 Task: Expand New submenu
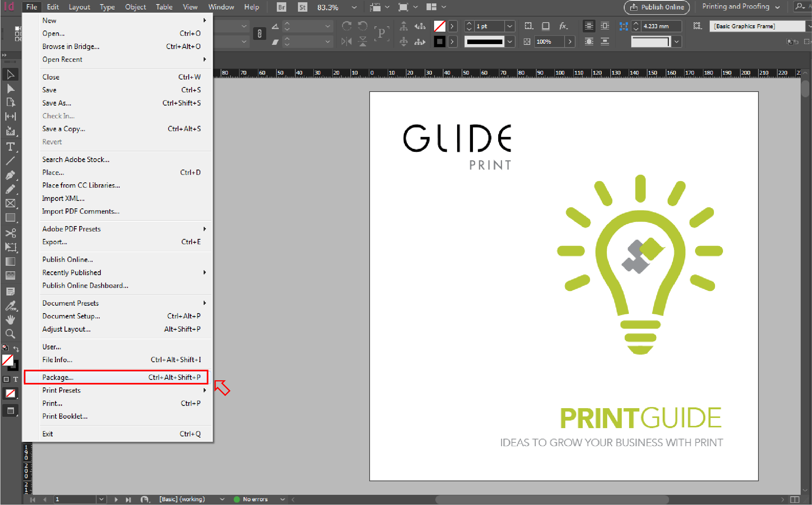(125, 20)
